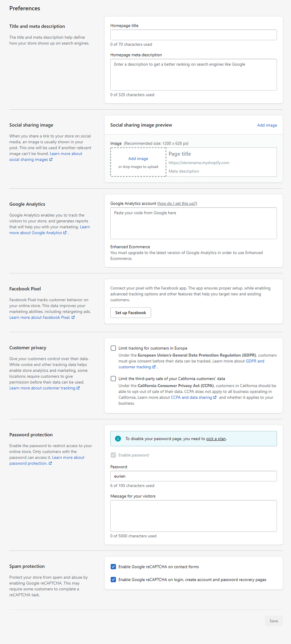Click the Set up Facebook button
This screenshot has width=291, height=644.
131,313
